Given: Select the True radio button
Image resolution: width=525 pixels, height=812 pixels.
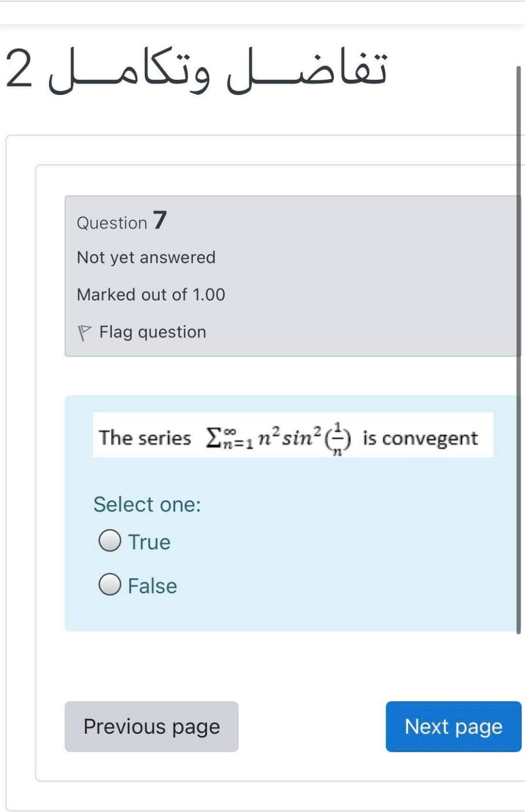Looking at the screenshot, I should pyautogui.click(x=110, y=541).
